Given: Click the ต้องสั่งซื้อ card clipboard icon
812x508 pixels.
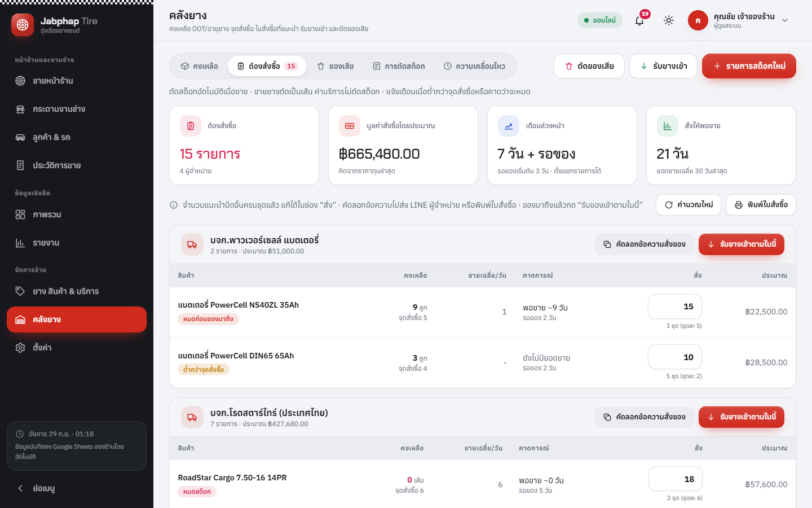Looking at the screenshot, I should [x=191, y=126].
